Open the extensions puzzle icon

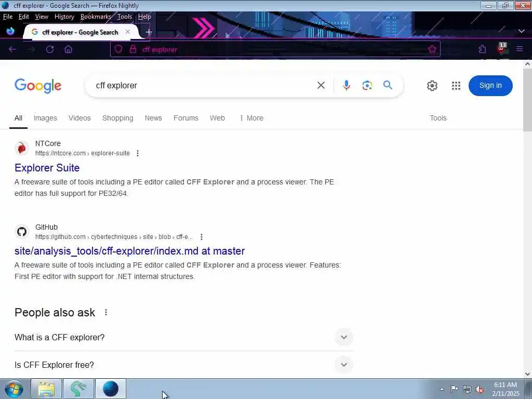tap(482, 49)
